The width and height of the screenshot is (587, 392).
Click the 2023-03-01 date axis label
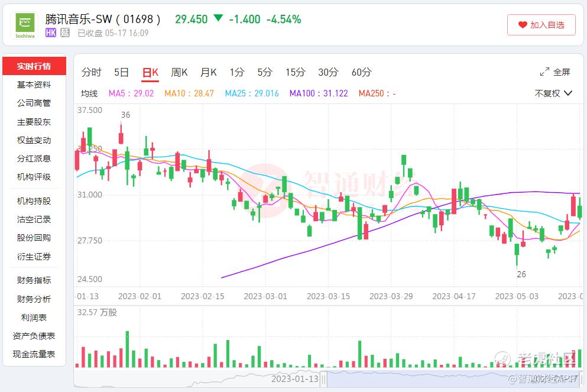(x=265, y=296)
